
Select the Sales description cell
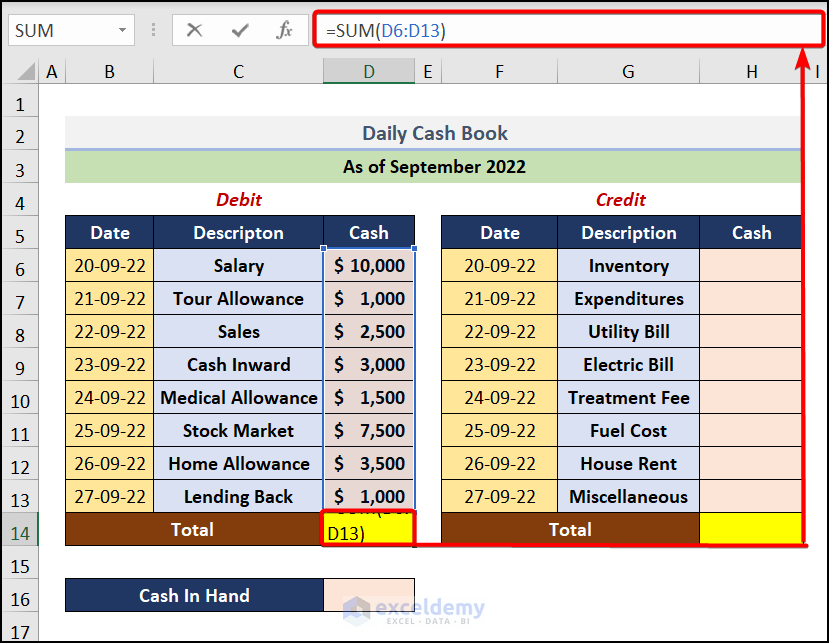click(238, 332)
